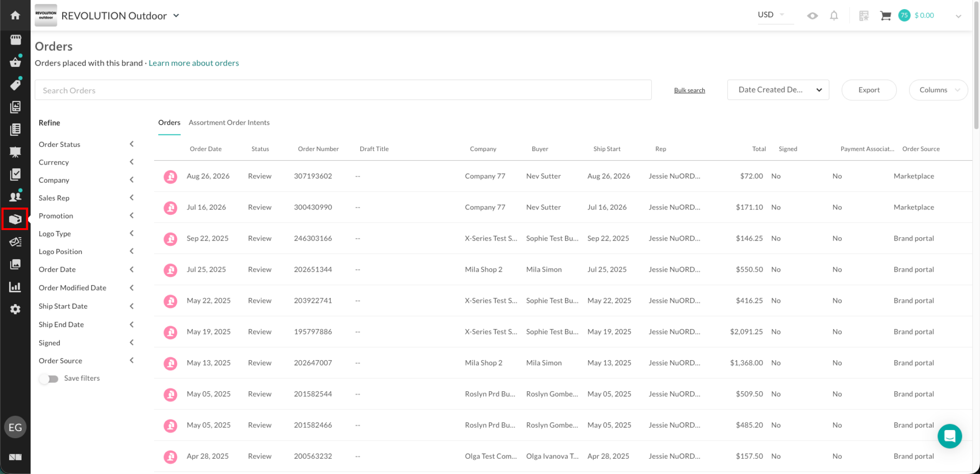Image resolution: width=980 pixels, height=474 pixels.
Task: Click the teal 75 cart count badge
Action: [x=904, y=15]
